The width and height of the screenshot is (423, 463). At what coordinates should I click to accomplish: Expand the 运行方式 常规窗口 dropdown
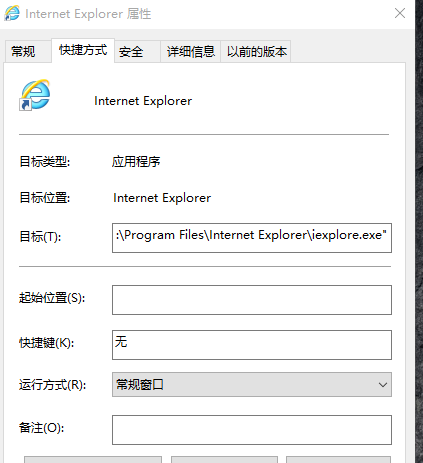252,385
